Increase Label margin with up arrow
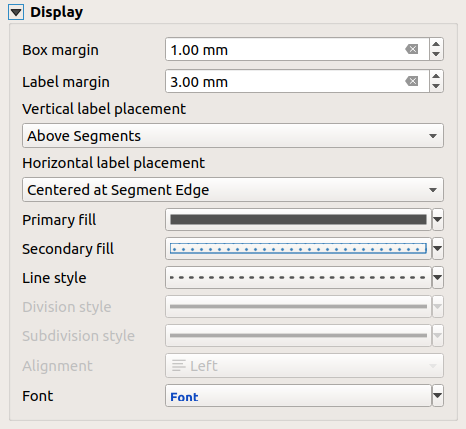 pos(436,76)
